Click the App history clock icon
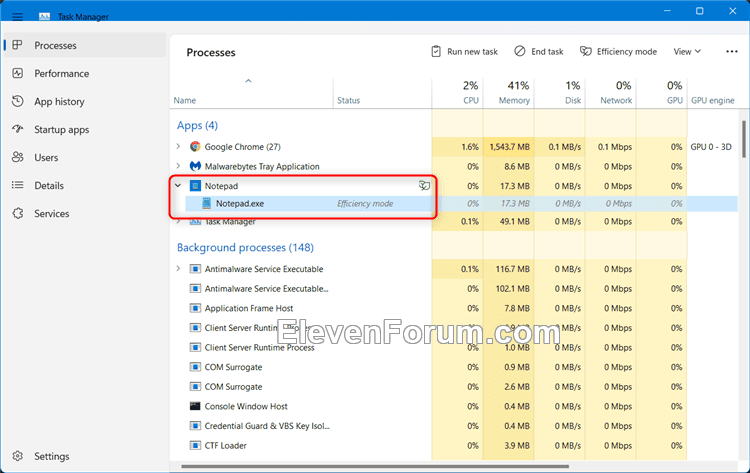Image resolution: width=750 pixels, height=473 pixels. click(x=18, y=101)
